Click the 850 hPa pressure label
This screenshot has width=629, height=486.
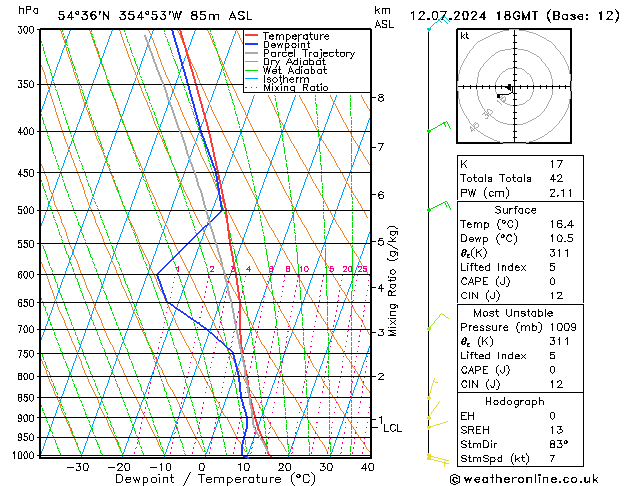[28, 397]
